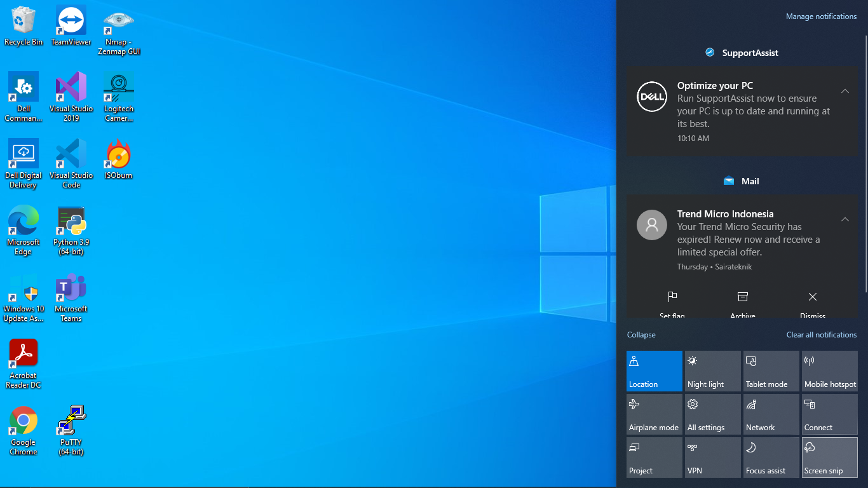Enable Mobile hotspot tile
Viewport: 868px width, 488px height.
coord(830,371)
